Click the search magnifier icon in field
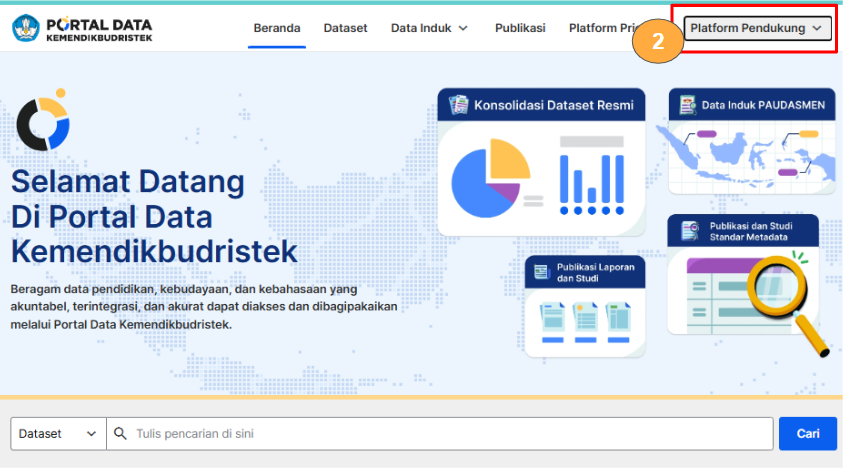Screen dimensions: 846x469 click(x=120, y=433)
